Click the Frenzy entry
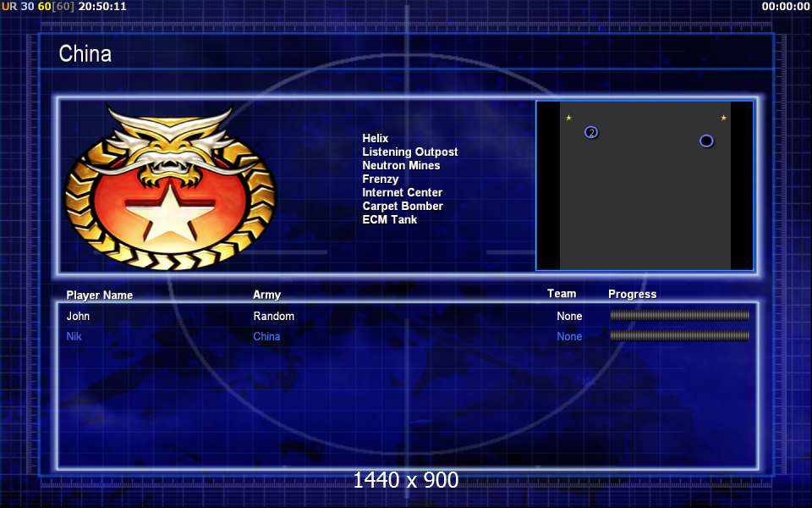 (381, 179)
